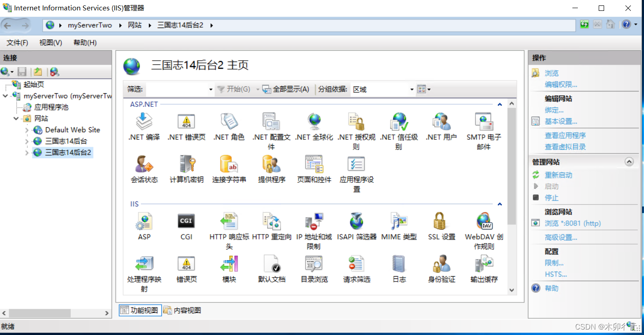
Task: Click the vertical scrollbar of features view
Action: (x=512, y=167)
